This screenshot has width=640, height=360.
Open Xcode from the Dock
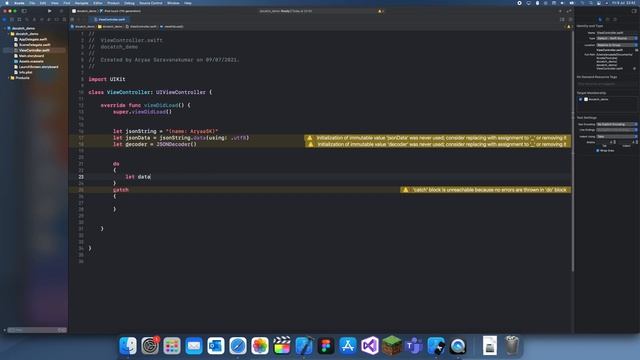point(304,346)
